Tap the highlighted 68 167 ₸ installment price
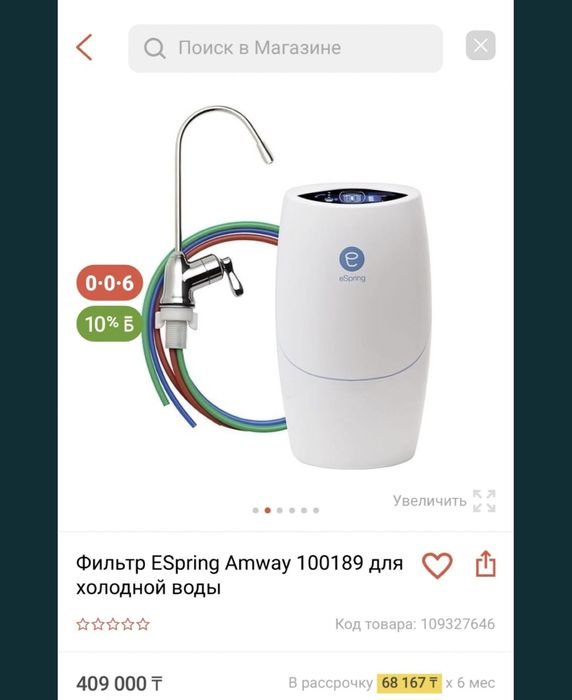 pos(409,683)
